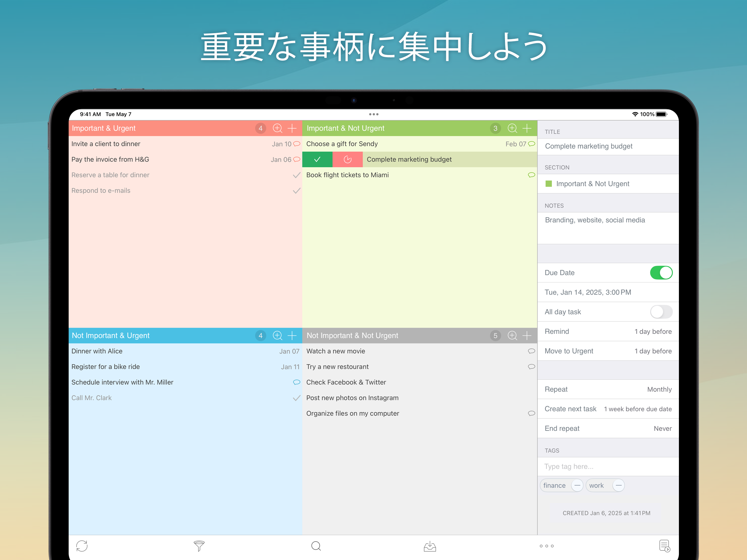Viewport: 747px width, 560px height.
Task: Uncheck completed Reserve a table for dinner
Action: [x=296, y=175]
